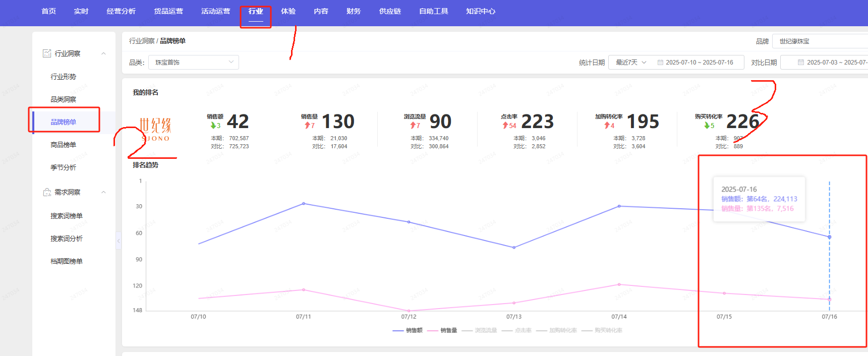Open the 品类 珠宝首饰 dropdown
Image resolution: width=868 pixels, height=356 pixels.
[193, 63]
